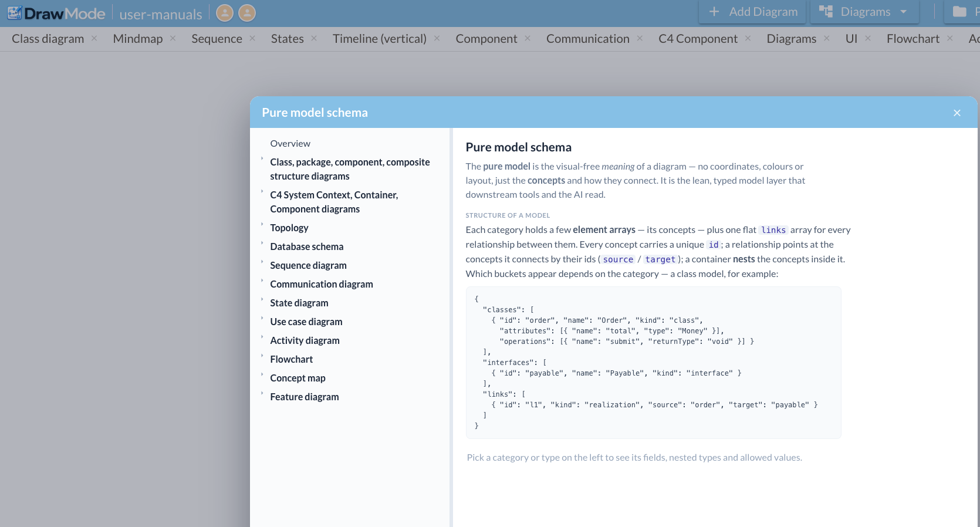
Task: Switch to the Component tab
Action: coord(486,39)
